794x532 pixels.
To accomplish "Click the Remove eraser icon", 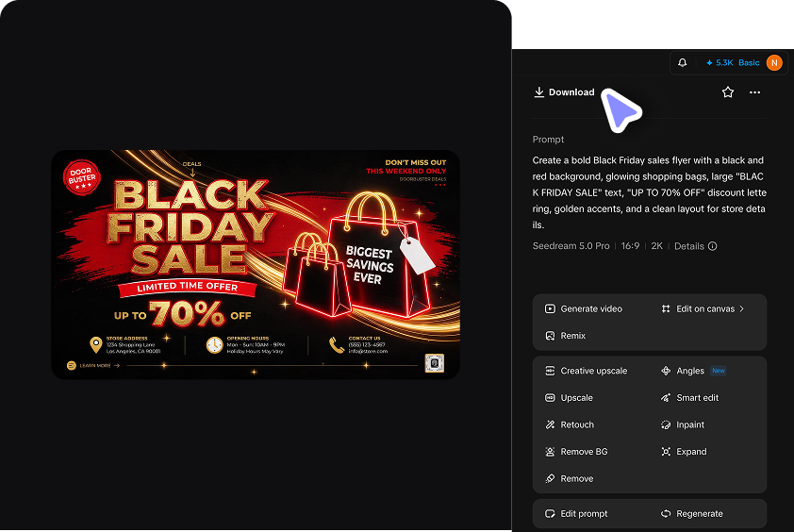I will pyautogui.click(x=550, y=478).
